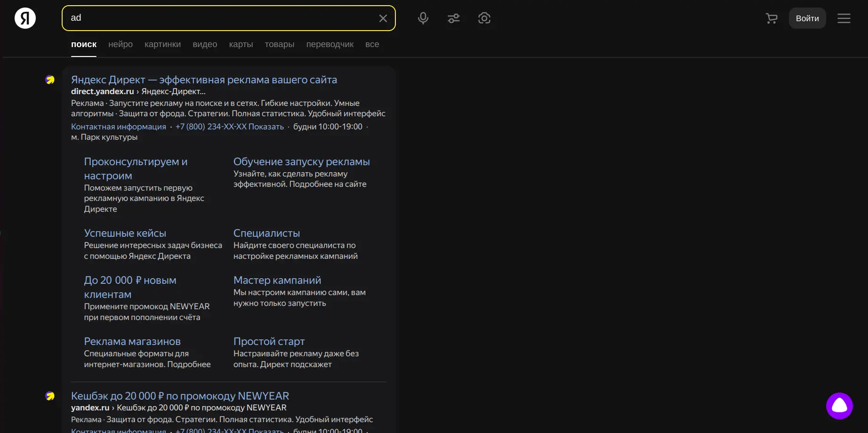Switch to the нейро tab
The image size is (868, 433).
(x=121, y=44)
